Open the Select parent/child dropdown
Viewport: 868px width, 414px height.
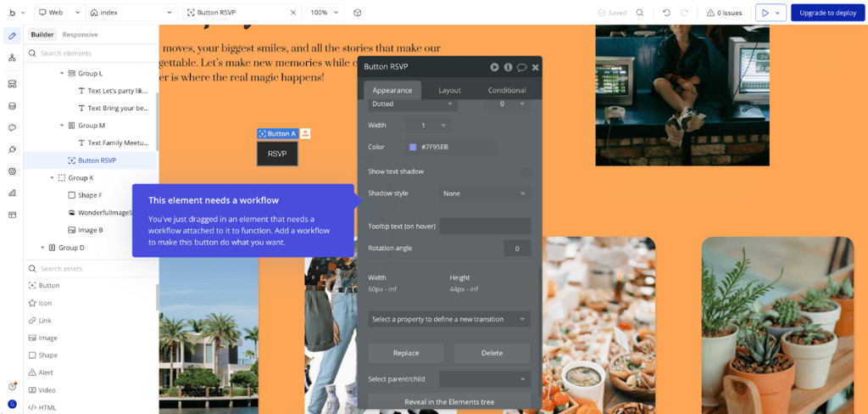coord(485,379)
